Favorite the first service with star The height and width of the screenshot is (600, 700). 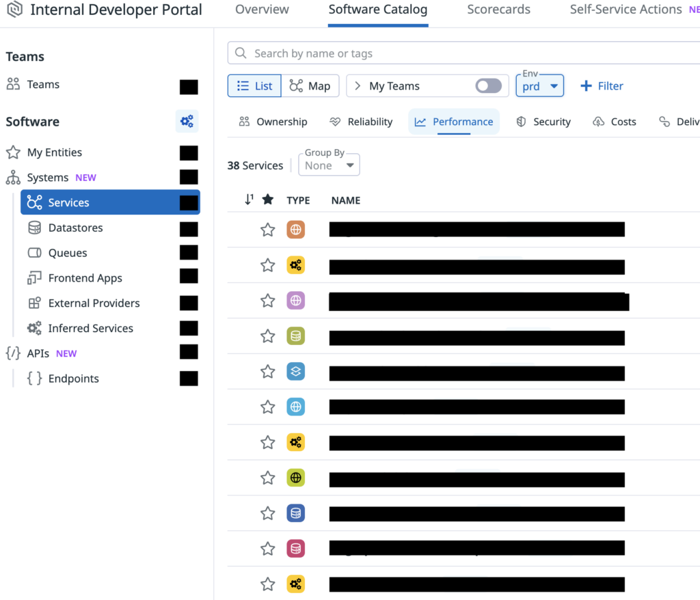click(x=268, y=230)
